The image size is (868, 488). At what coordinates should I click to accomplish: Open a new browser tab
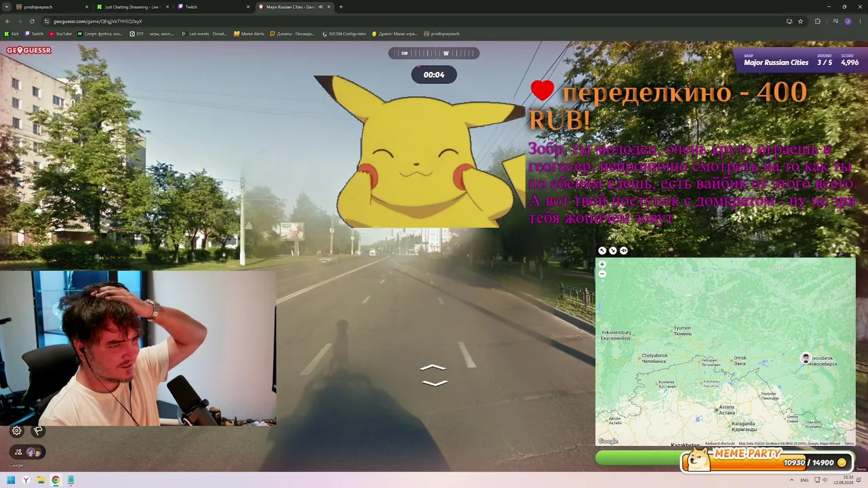pos(340,7)
